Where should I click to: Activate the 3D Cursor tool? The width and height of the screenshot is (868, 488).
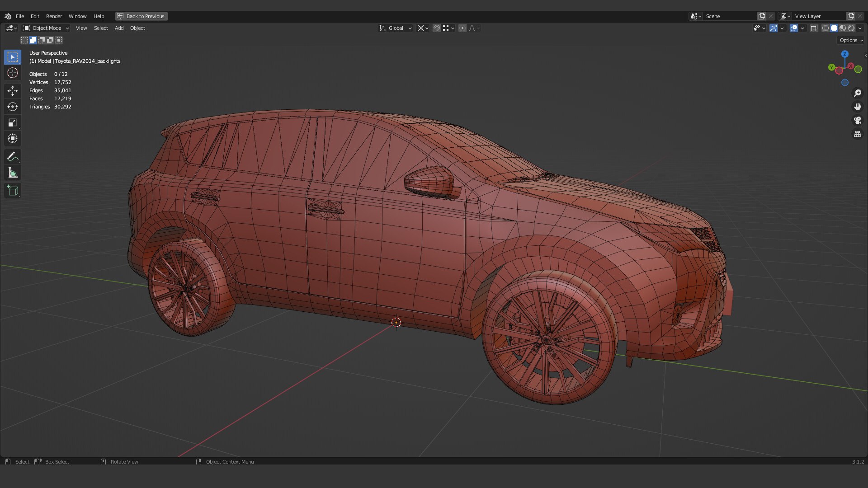(x=13, y=73)
